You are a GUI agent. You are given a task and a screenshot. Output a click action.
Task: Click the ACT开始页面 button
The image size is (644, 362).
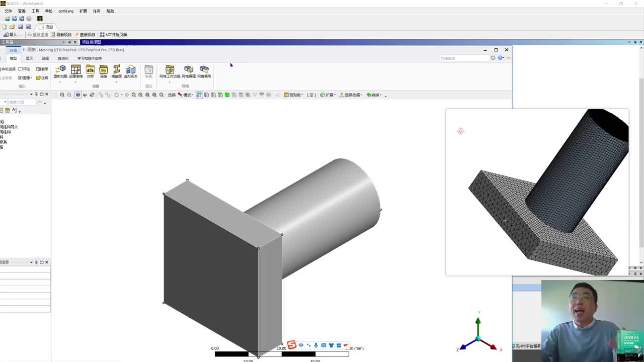113,35
